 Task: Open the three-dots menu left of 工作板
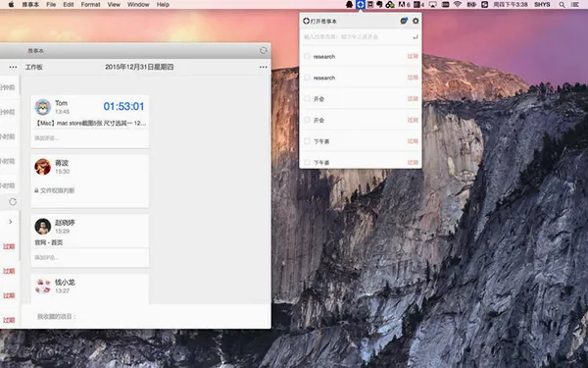pyautogui.click(x=13, y=67)
